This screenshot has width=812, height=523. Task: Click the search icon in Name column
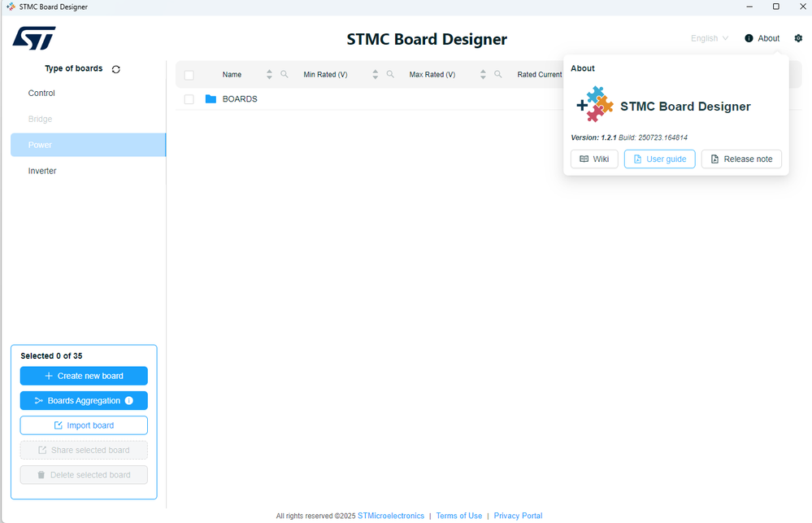click(284, 74)
